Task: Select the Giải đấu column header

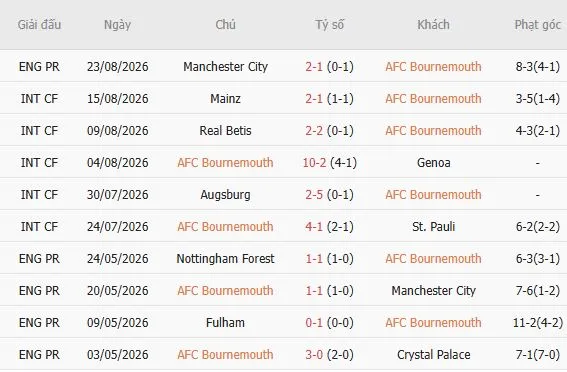Action: point(39,25)
